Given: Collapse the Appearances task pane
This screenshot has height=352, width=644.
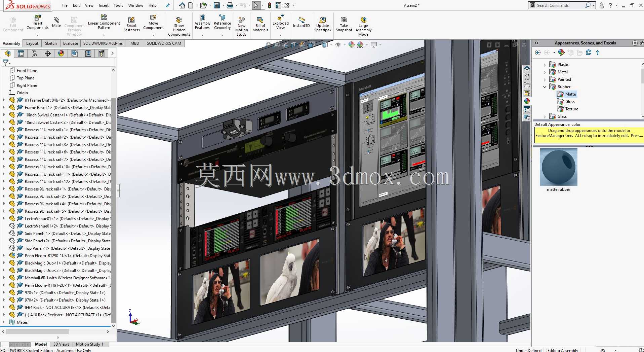Looking at the screenshot, I should (537, 43).
